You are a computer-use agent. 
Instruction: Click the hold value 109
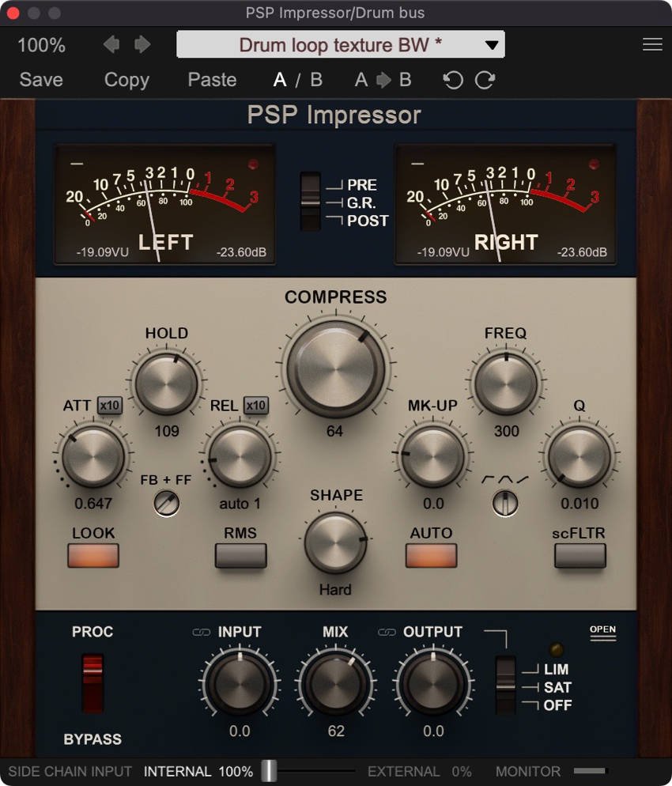167,431
